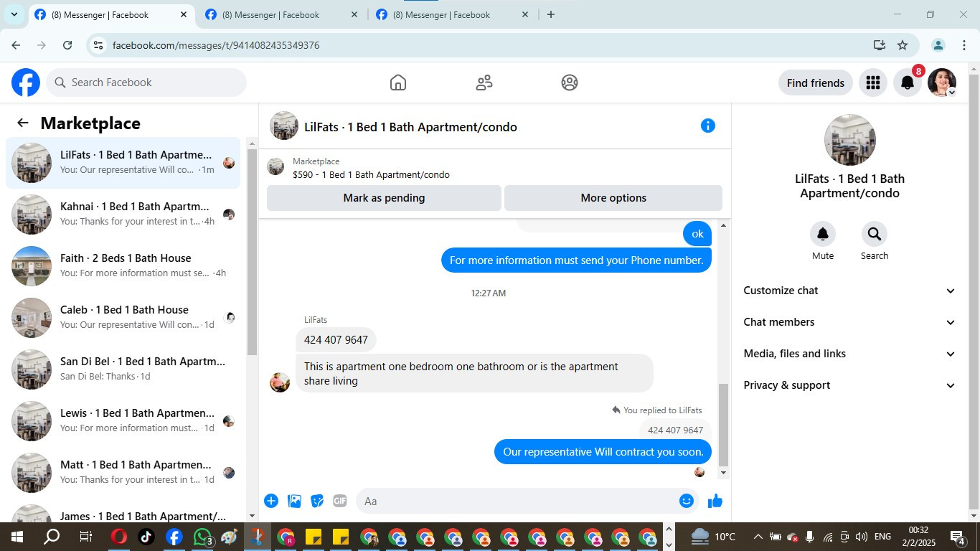Open the emoji picker in message box
The image size is (980, 551).
[687, 501]
